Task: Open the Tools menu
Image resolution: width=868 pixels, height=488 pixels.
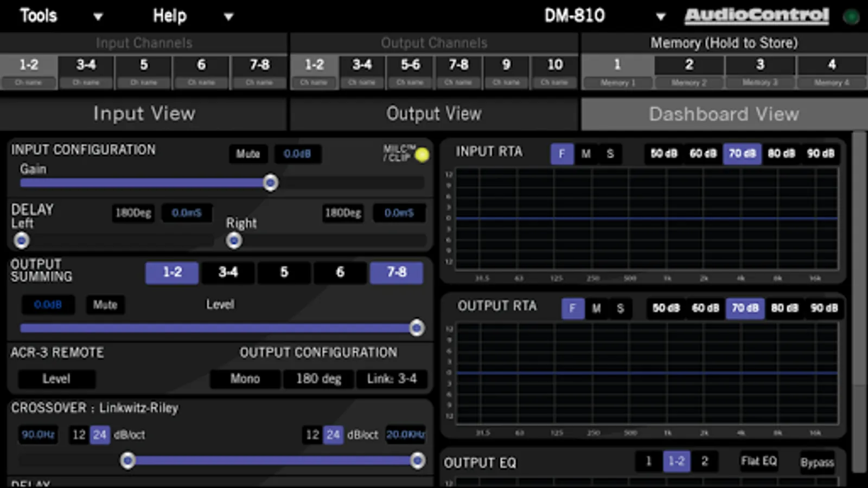Action: pyautogui.click(x=39, y=16)
